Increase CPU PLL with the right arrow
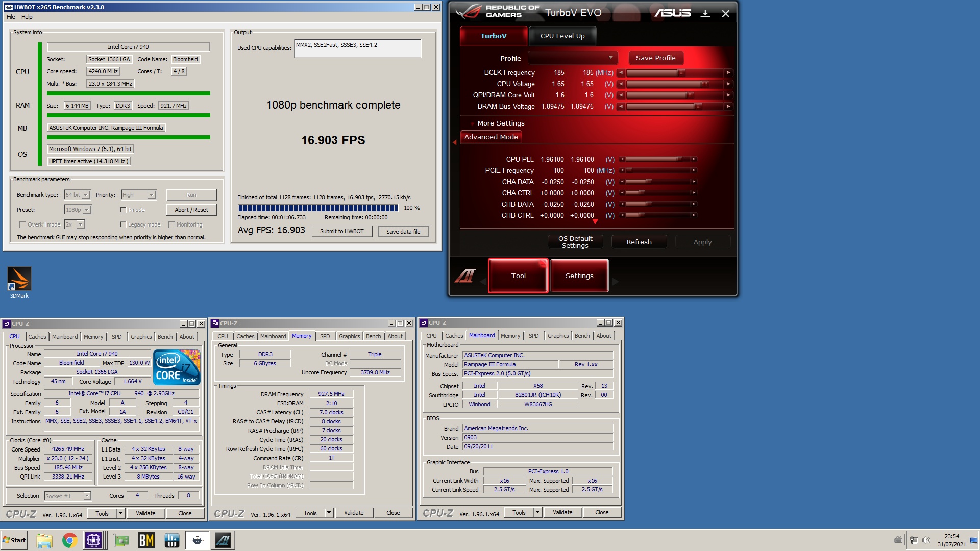This screenshot has width=980, height=551. click(694, 160)
